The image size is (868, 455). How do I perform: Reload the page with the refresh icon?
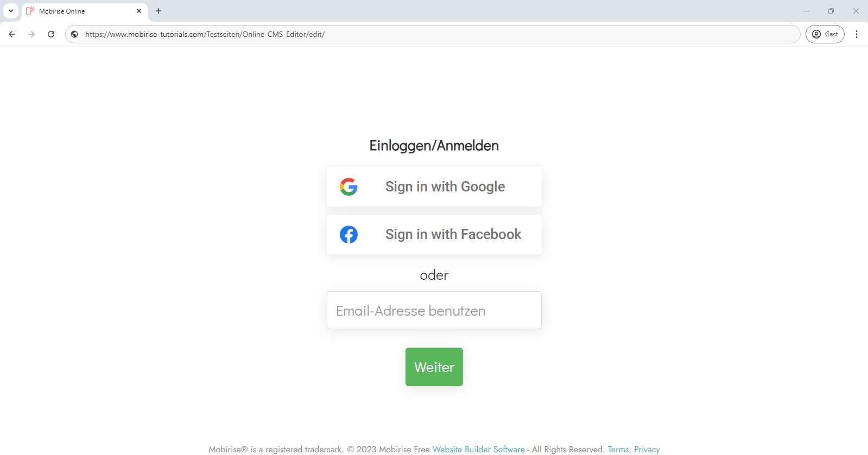click(51, 34)
